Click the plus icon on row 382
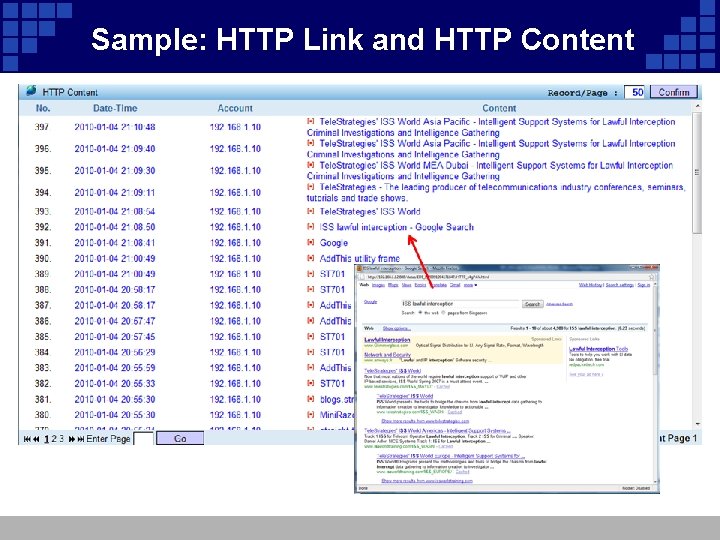The image size is (720, 540). 311,383
